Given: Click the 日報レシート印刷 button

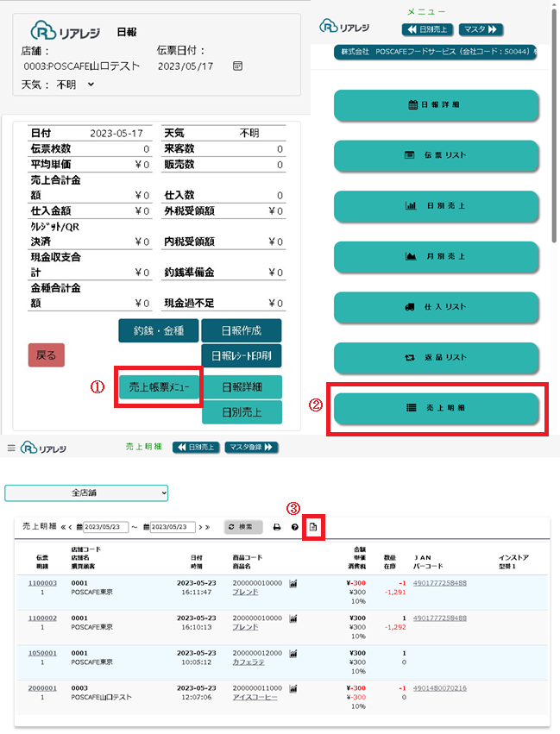Looking at the screenshot, I should 241,355.
